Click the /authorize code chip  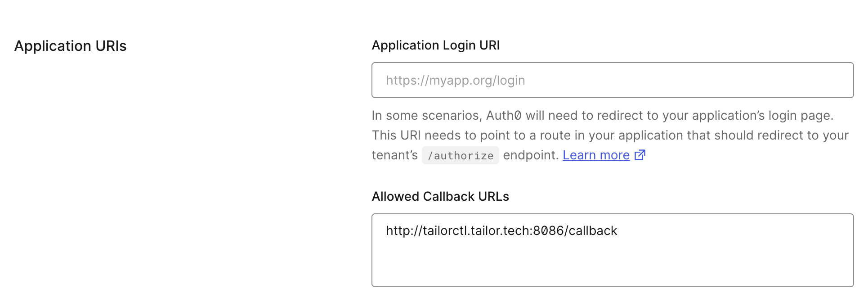[460, 155]
